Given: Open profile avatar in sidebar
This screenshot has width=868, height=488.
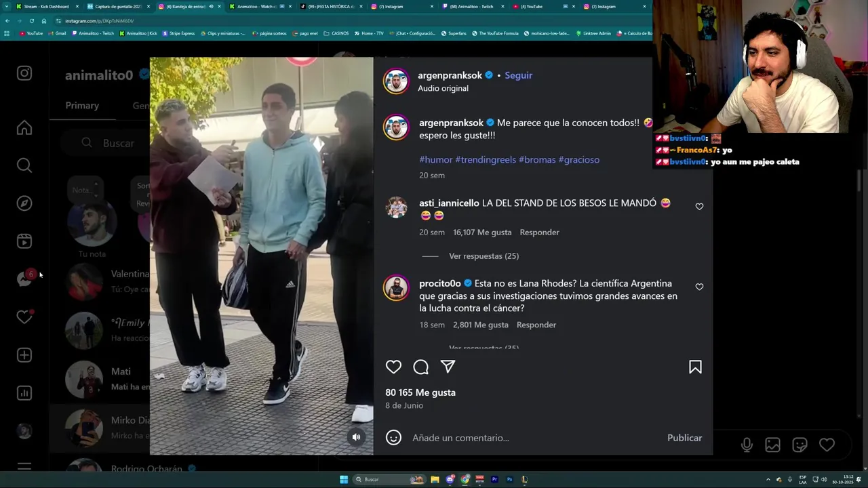Looking at the screenshot, I should click(24, 431).
